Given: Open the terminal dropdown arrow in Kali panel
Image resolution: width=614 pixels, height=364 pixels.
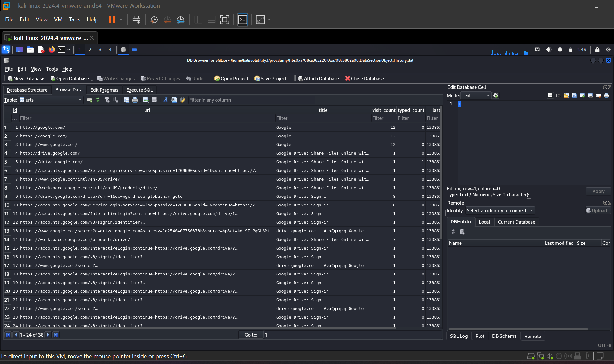Looking at the screenshot, I should [69, 50].
